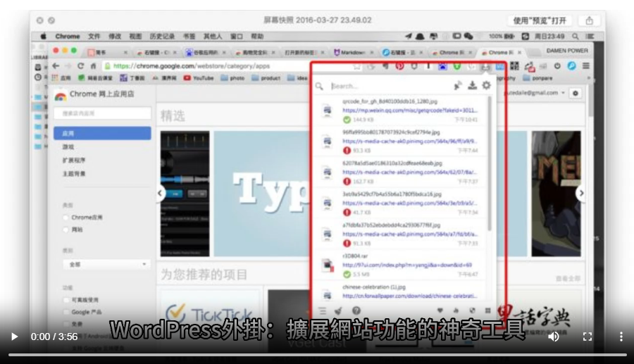634x364 pixels.
Task: Open the YouTube bookmark
Action: [199, 78]
